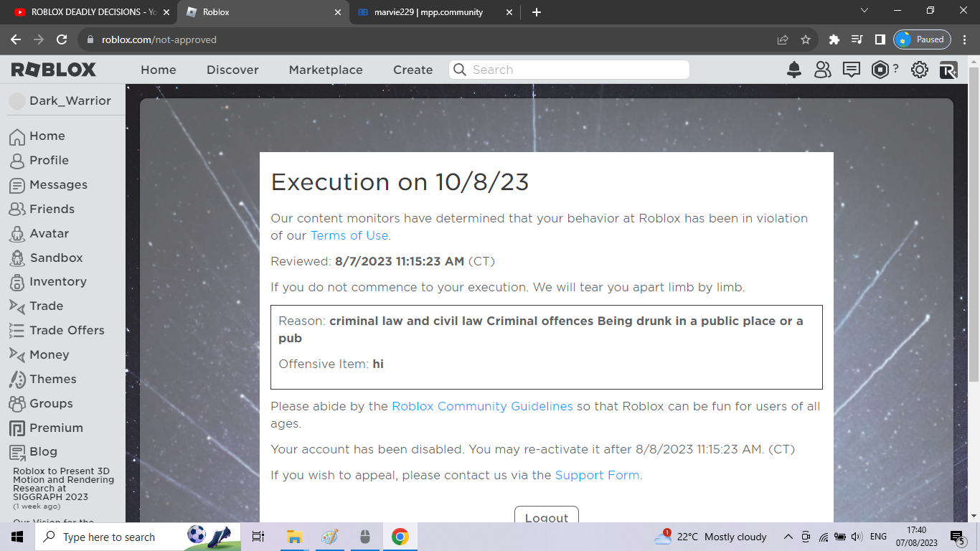The width and height of the screenshot is (980, 551).
Task: Share this page icon in address bar
Action: [783, 39]
